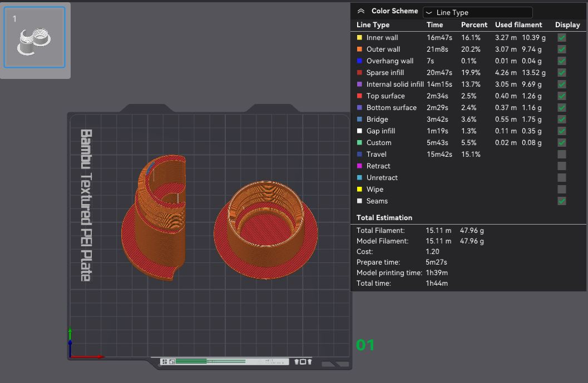Click the Line Type column header
Image resolution: width=588 pixels, height=383 pixels.
(373, 24)
